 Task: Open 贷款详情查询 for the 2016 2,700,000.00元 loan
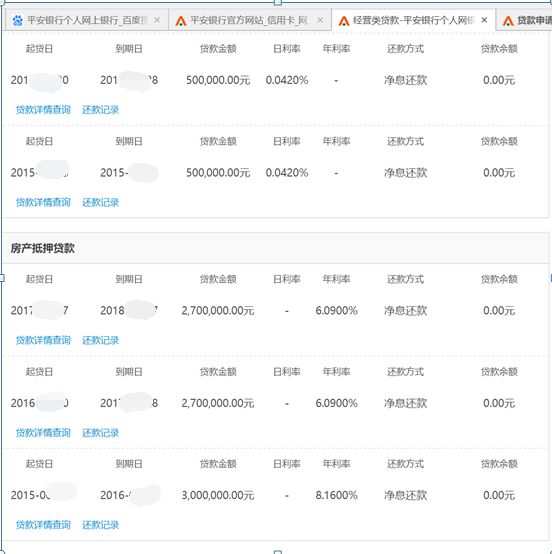coord(43,433)
